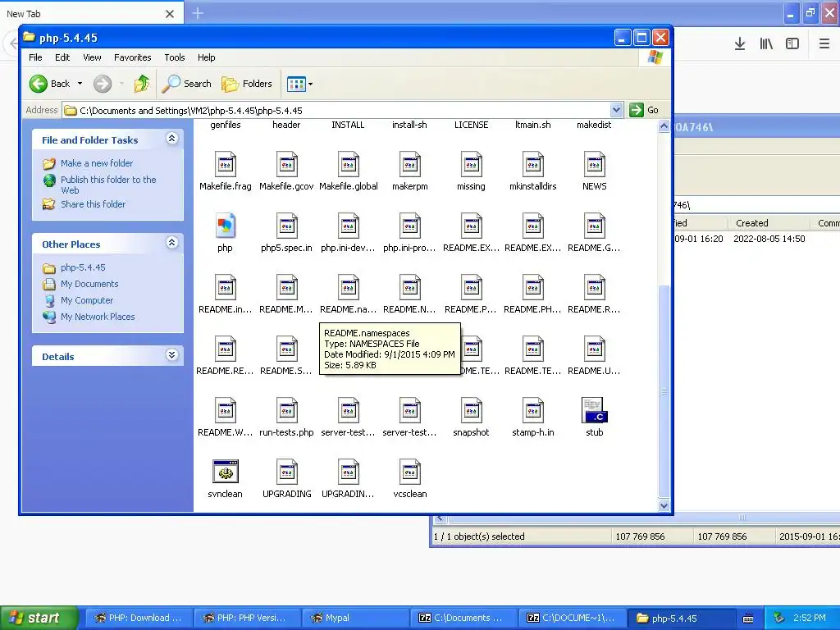Open browser downloads arrow icon
840x630 pixels.
point(740,44)
